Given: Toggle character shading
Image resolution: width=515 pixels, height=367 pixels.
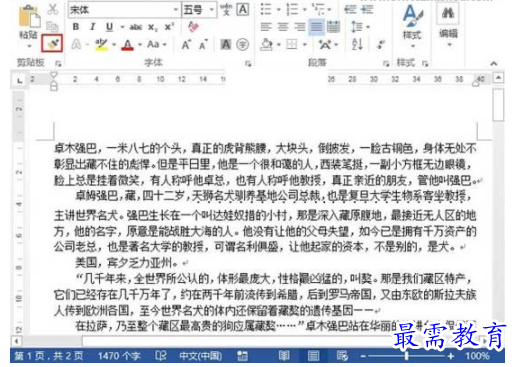Looking at the screenshot, I should point(226,44).
